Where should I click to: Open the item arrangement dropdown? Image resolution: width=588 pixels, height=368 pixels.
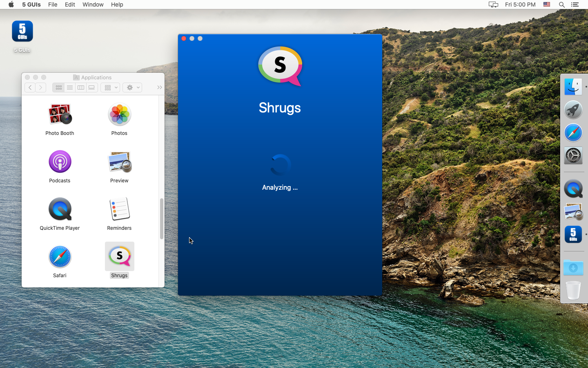point(110,88)
